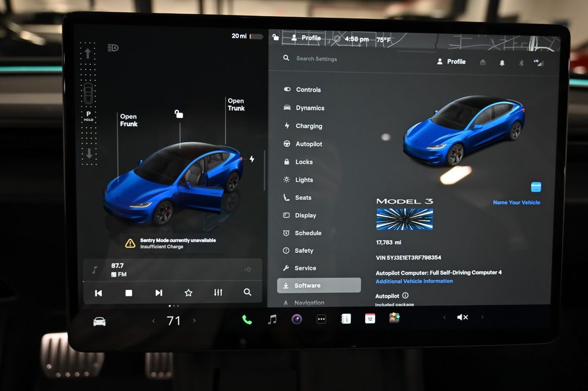Viewport: 588px width, 391px height.
Task: Raise volume with right chevron
Action: pos(482,317)
